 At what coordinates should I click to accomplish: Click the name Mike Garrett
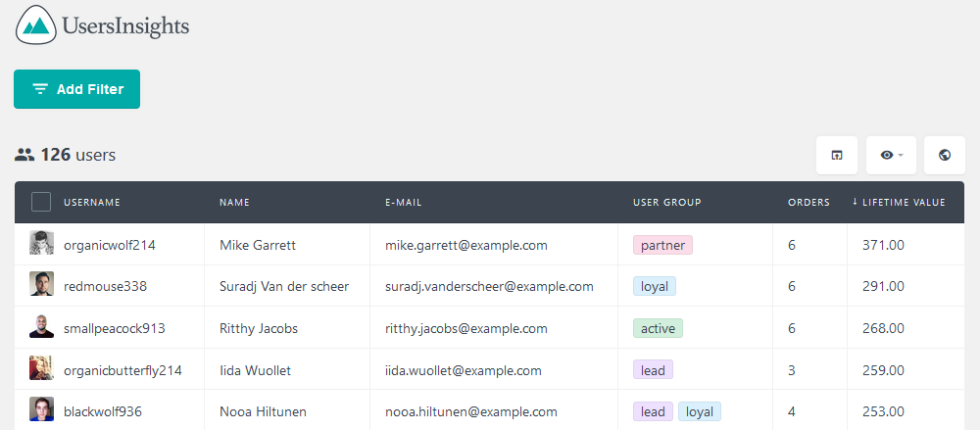pos(258,246)
